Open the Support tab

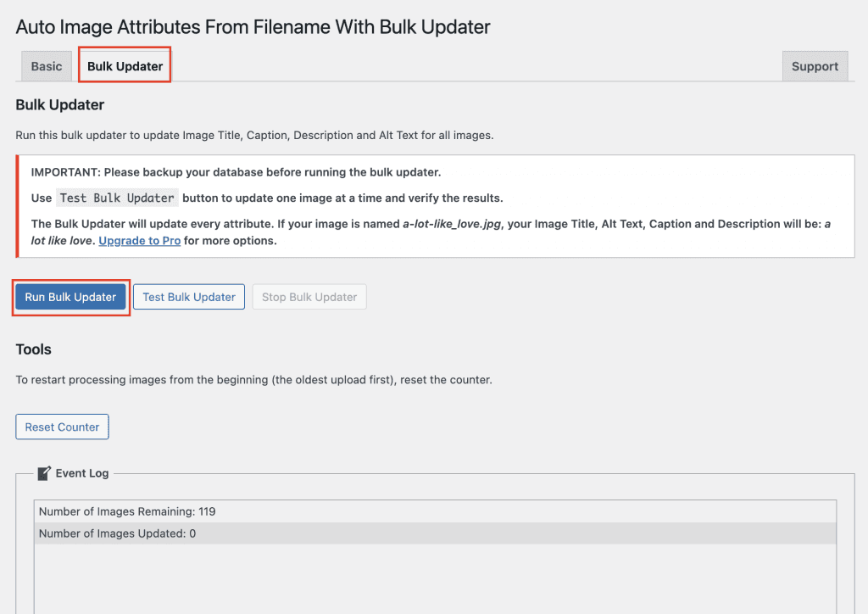pyautogui.click(x=815, y=66)
